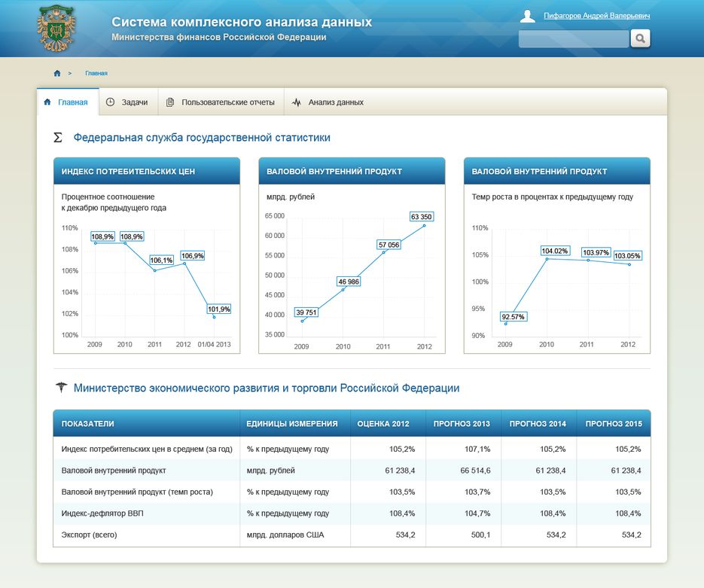704x588 pixels.
Task: Open the Пользовательские отчеты tab
Action: click(221, 102)
